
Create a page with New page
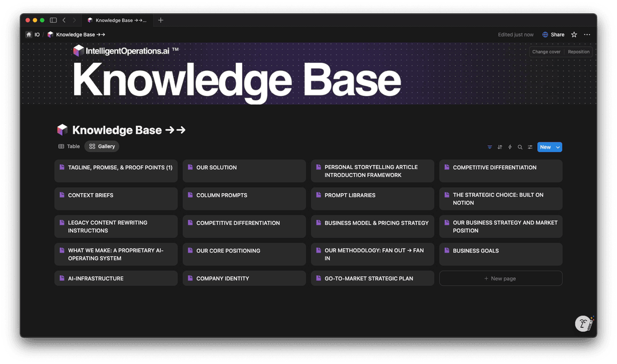[500, 278]
